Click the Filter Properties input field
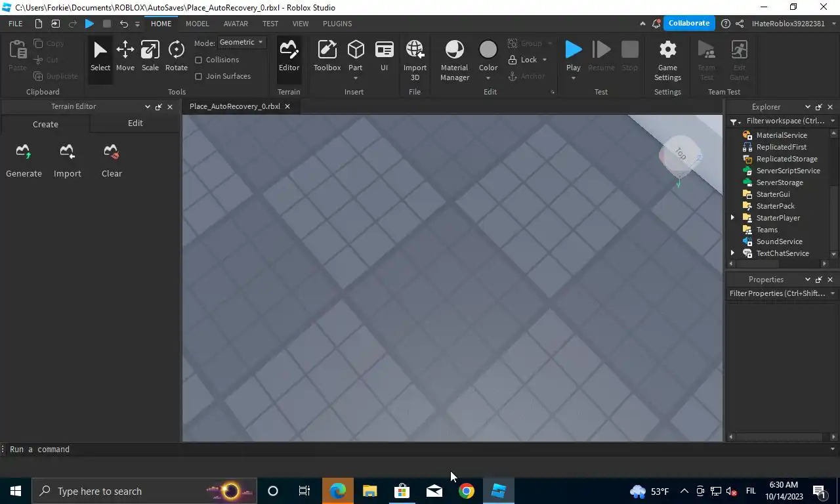 [778, 293]
